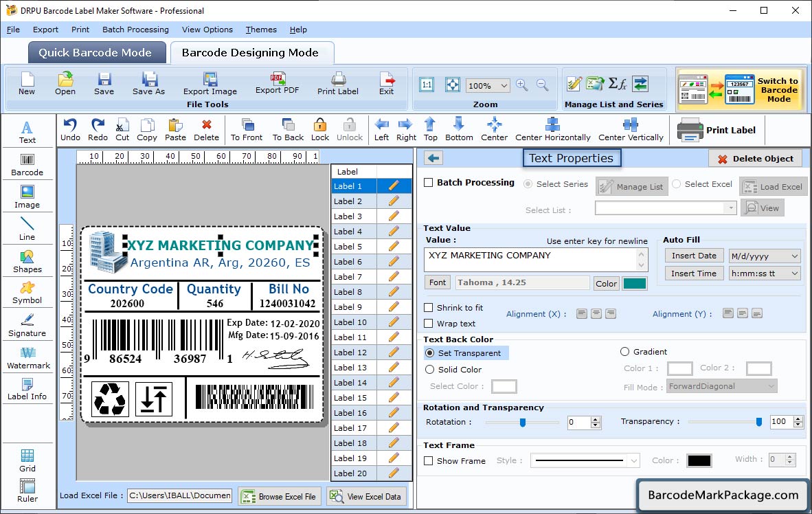Open Label Info in sidebar
Screen dimensions: 812x514
pos(27,389)
